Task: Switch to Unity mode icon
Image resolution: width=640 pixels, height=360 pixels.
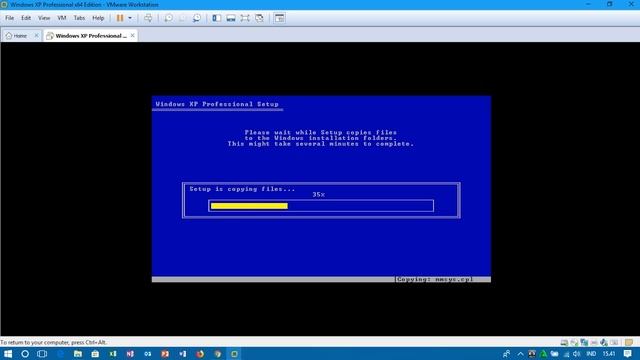Action: pos(259,18)
